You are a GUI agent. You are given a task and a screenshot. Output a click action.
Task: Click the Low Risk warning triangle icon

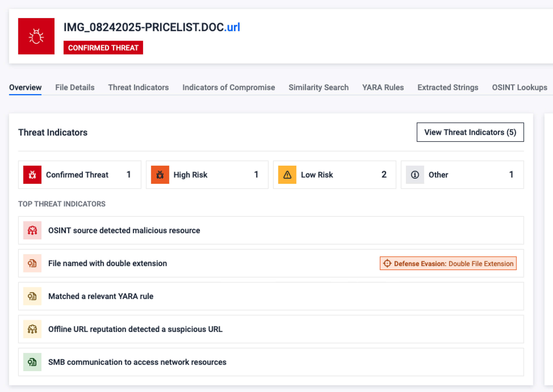pyautogui.click(x=287, y=175)
